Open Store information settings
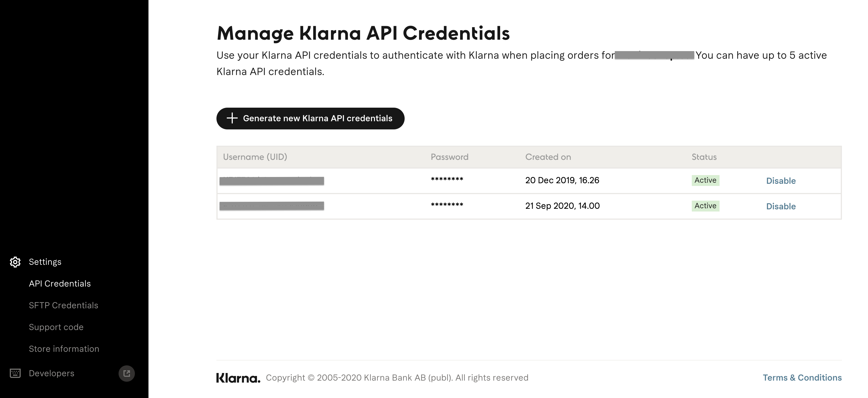868x398 pixels. [x=64, y=349]
